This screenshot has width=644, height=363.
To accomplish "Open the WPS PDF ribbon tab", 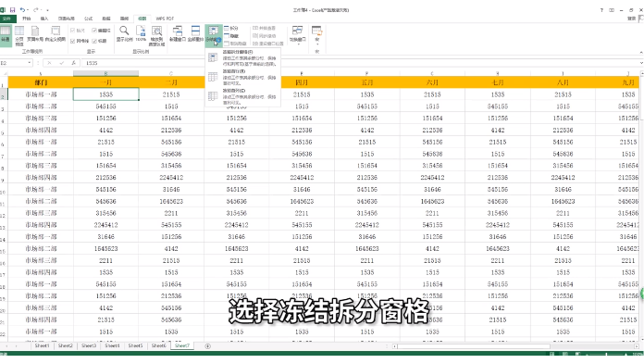I will [165, 19].
